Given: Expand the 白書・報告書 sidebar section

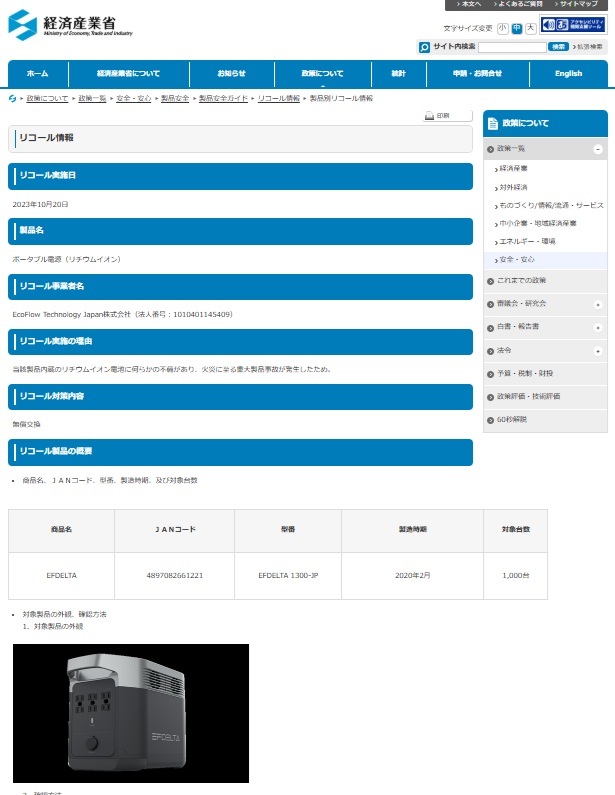Looking at the screenshot, I should click(598, 328).
